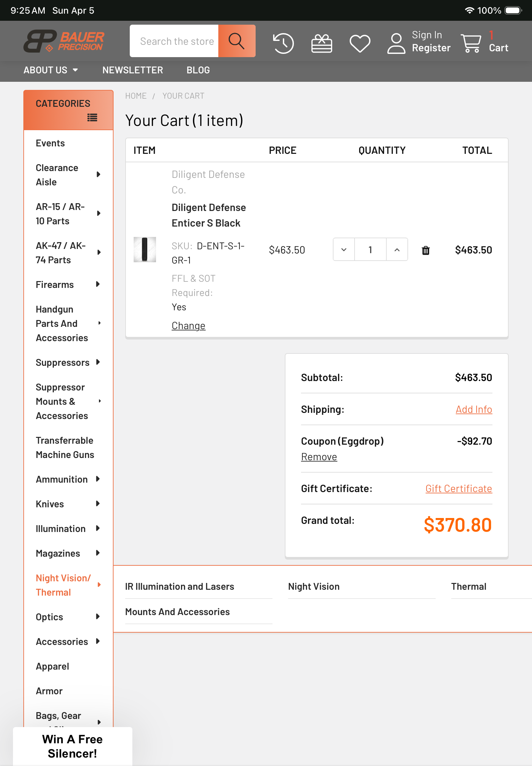Open the Apparel category
This screenshot has height=766, width=532.
point(52,667)
